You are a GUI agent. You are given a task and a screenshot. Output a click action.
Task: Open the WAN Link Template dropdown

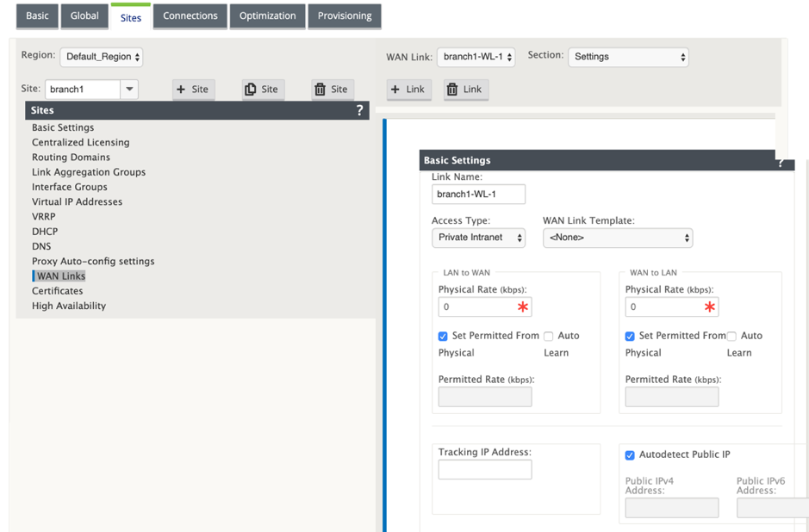[618, 238]
